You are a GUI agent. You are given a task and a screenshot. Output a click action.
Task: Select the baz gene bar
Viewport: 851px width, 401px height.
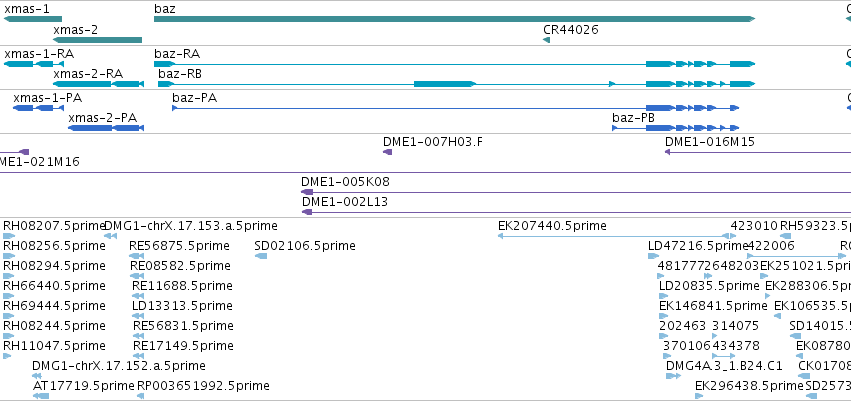[x=454, y=19]
